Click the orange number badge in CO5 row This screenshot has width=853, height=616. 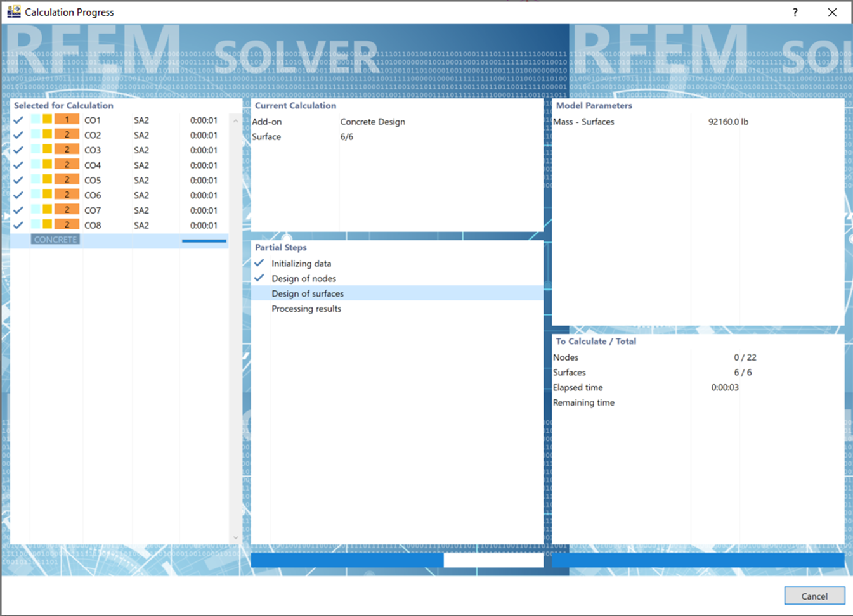pos(67,180)
